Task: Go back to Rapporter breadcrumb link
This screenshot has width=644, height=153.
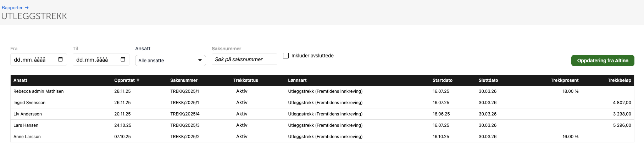Action: click(x=12, y=7)
